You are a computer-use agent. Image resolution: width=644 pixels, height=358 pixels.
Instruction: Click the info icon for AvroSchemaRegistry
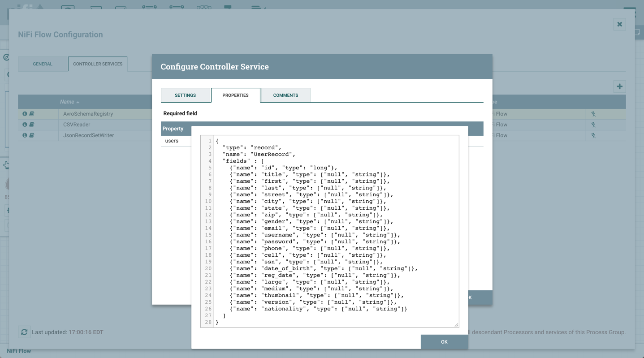coord(25,114)
